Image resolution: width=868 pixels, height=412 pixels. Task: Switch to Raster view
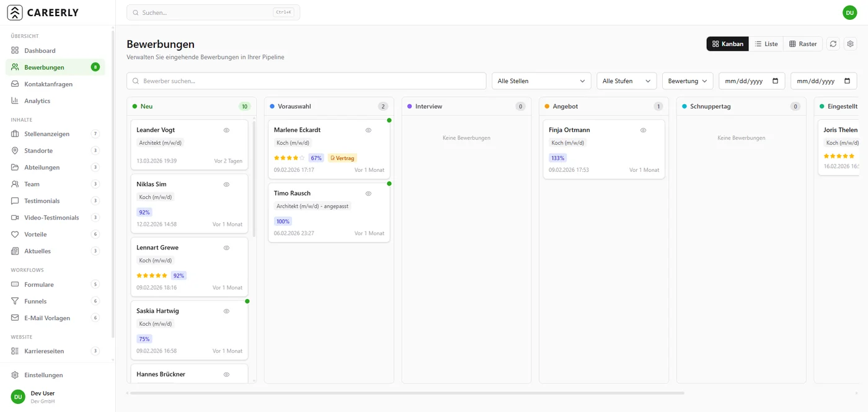[x=803, y=44]
